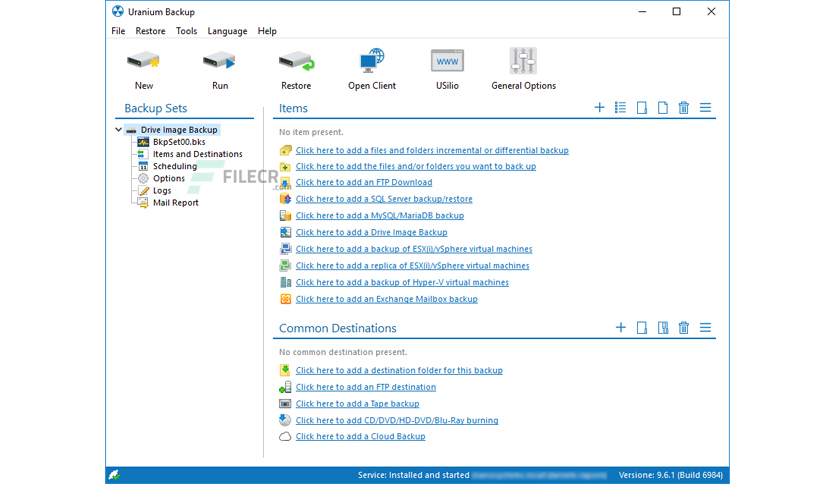The width and height of the screenshot is (836, 484).
Task: Click the SQL Server backup item icon
Action: pyautogui.click(x=285, y=199)
